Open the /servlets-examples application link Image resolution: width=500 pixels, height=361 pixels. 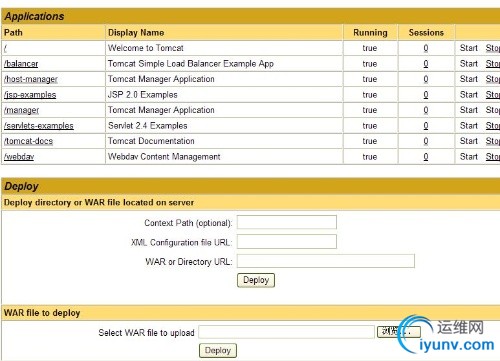coord(39,126)
